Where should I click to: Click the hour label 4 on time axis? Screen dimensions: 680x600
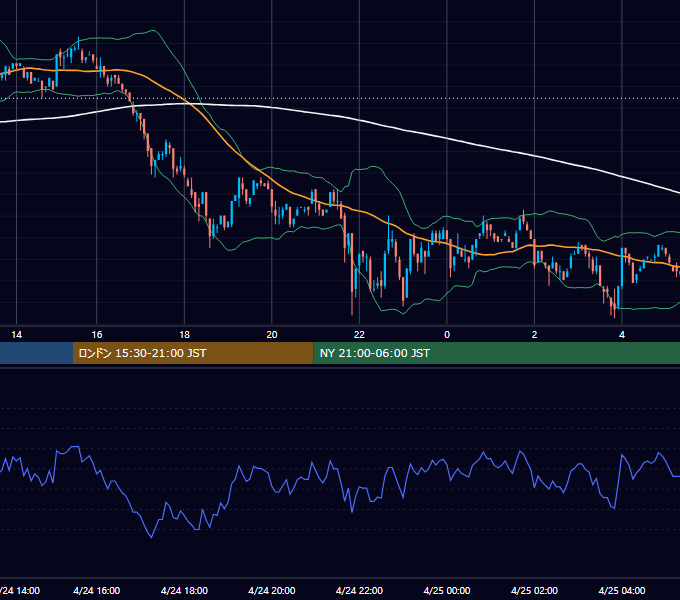tap(622, 335)
